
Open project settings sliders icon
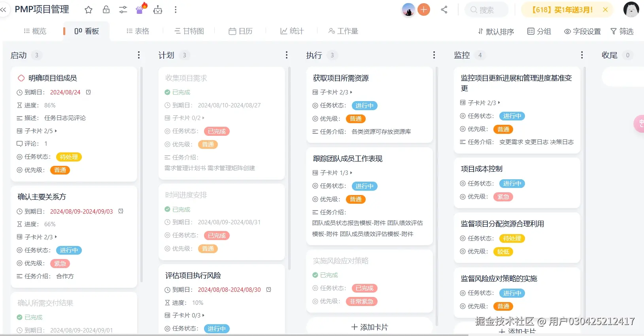pyautogui.click(x=123, y=10)
